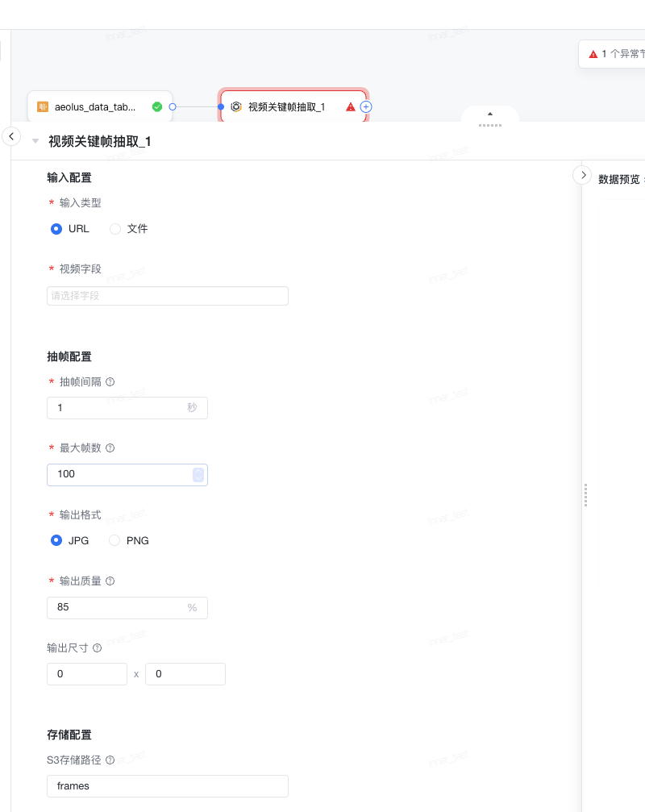Click the help icon next to 输出质量
The height and width of the screenshot is (812, 645).
(110, 581)
